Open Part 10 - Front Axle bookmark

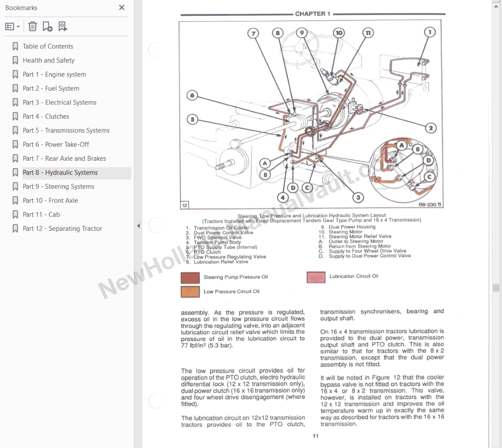[x=50, y=200]
